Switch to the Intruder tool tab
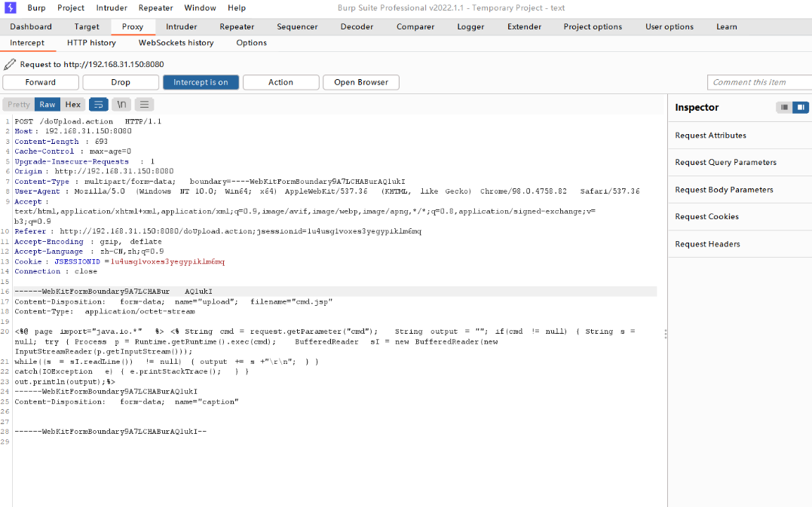 [181, 27]
